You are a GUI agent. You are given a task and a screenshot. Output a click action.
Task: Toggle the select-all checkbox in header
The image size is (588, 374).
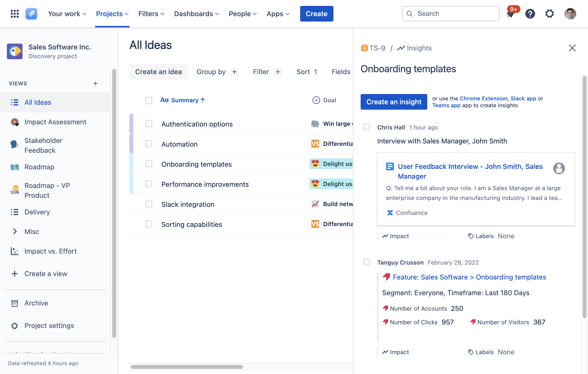click(x=149, y=100)
